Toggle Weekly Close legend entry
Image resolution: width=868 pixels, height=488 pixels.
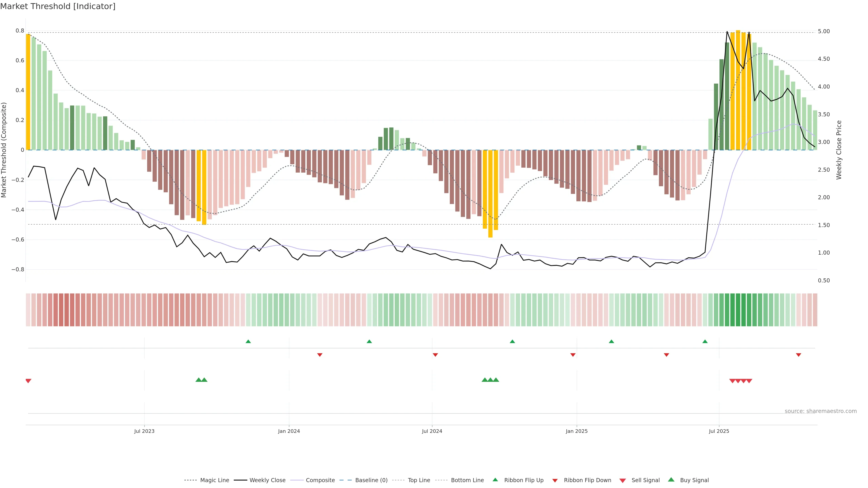267,480
